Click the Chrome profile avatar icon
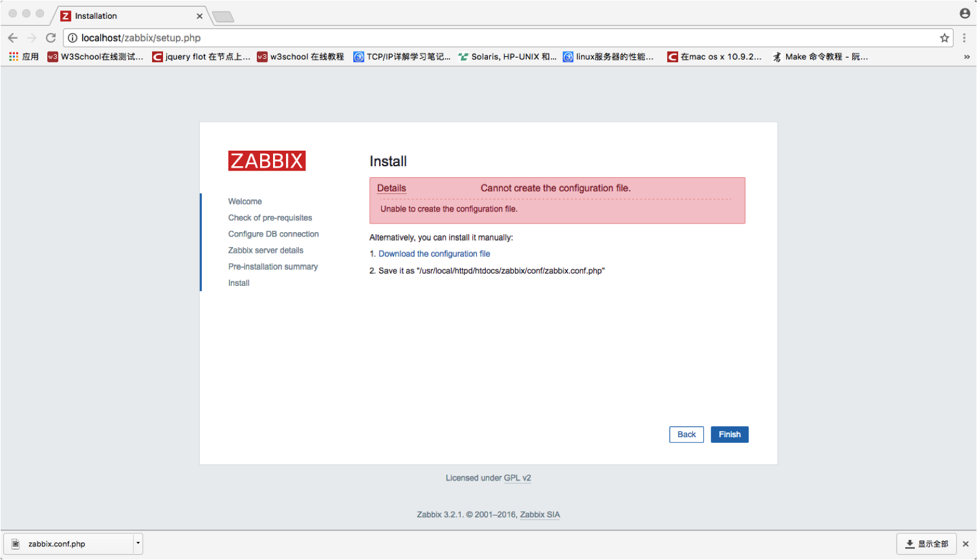Screen dimensions: 977x560 965,14
